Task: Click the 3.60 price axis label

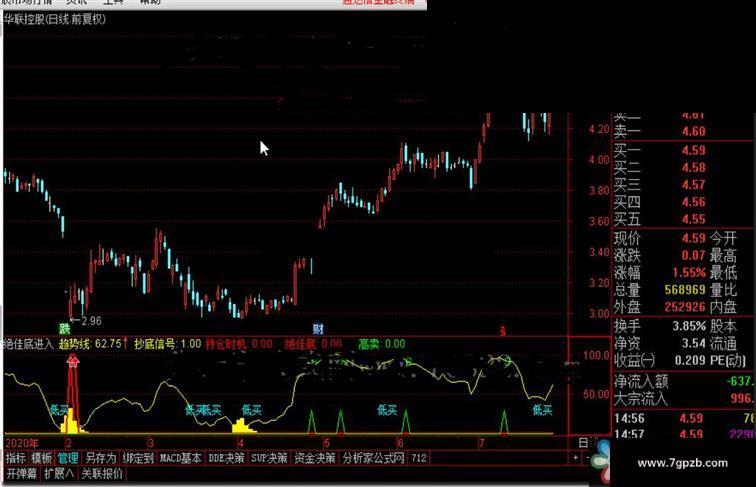Action: pos(599,221)
